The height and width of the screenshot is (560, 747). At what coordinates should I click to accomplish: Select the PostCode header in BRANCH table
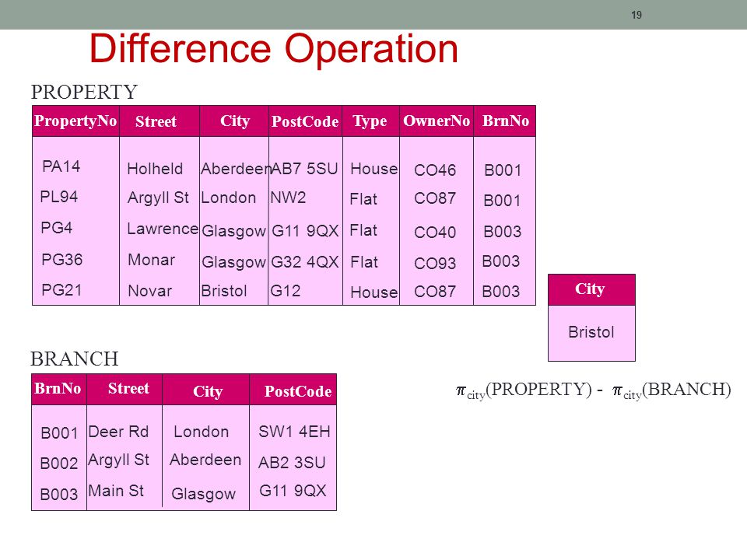point(298,391)
